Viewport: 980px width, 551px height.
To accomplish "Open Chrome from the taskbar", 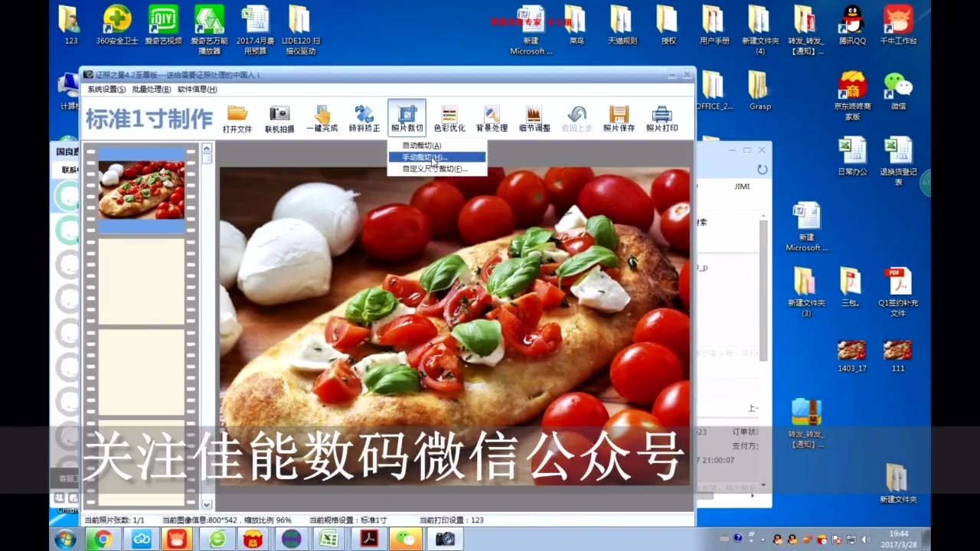I will click(103, 540).
